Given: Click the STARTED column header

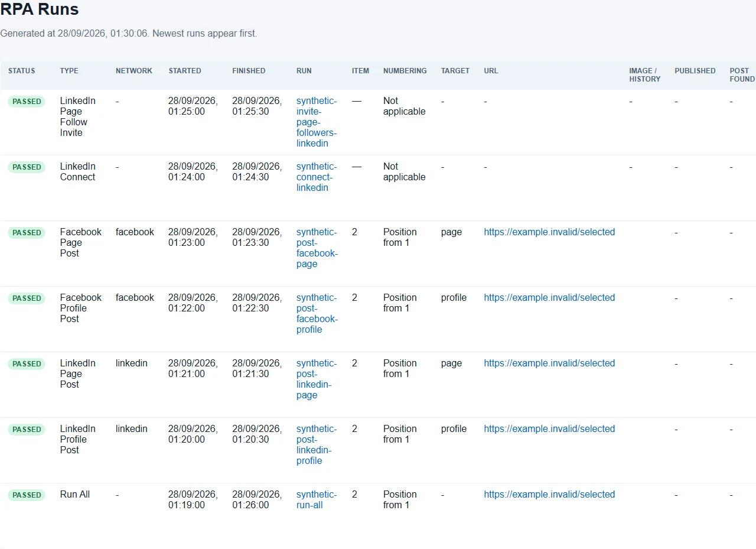Looking at the screenshot, I should click(x=185, y=71).
